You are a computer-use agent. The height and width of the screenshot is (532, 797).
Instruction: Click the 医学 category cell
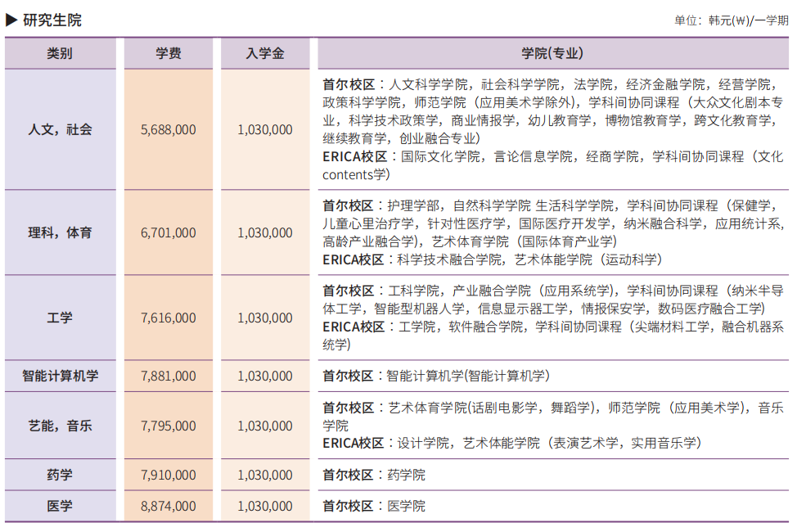60,506
